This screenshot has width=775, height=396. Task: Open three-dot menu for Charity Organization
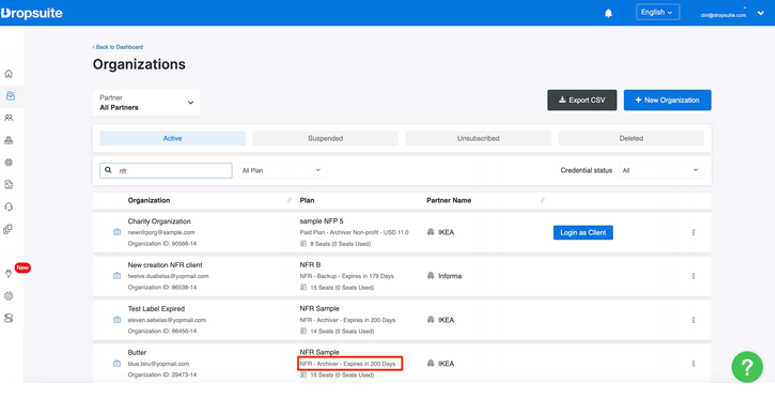pos(693,232)
